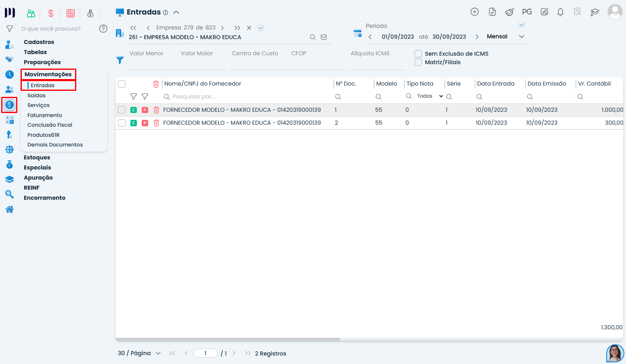Enable Sem Exclusão de ICMS checkbox
The height and width of the screenshot is (364, 626).
[418, 54]
